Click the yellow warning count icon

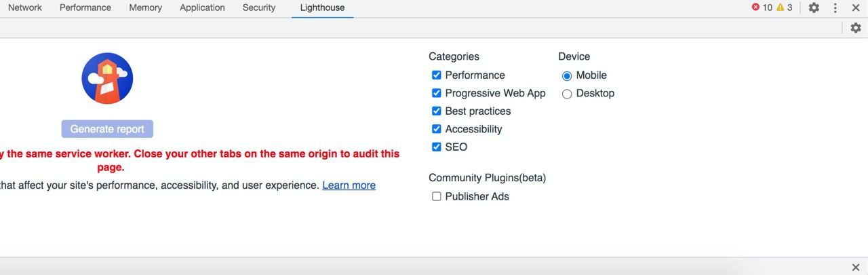[x=780, y=7]
